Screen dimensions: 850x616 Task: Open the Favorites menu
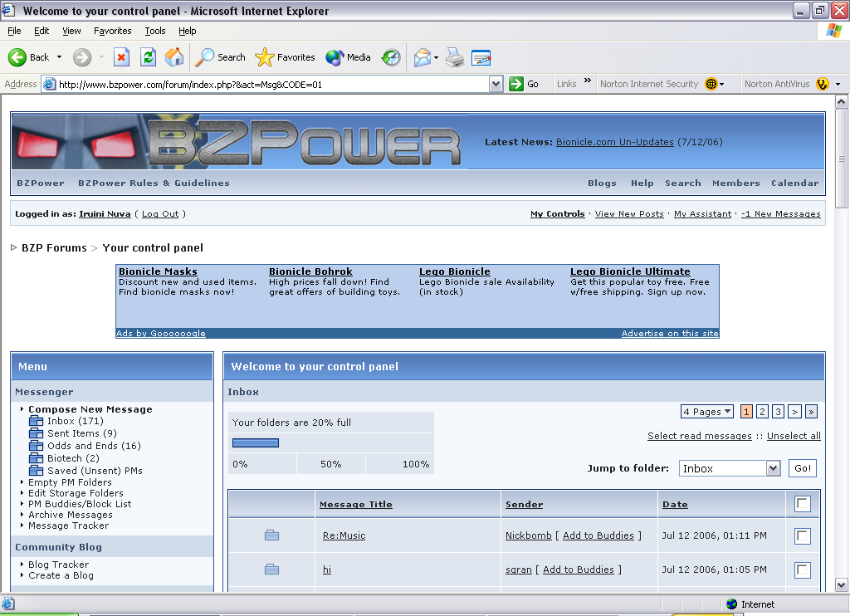(x=112, y=31)
